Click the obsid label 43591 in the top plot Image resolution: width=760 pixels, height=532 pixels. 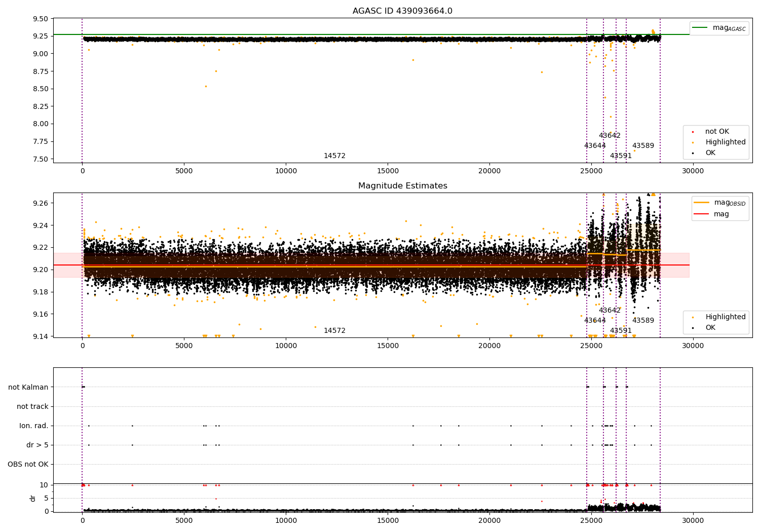click(x=621, y=156)
